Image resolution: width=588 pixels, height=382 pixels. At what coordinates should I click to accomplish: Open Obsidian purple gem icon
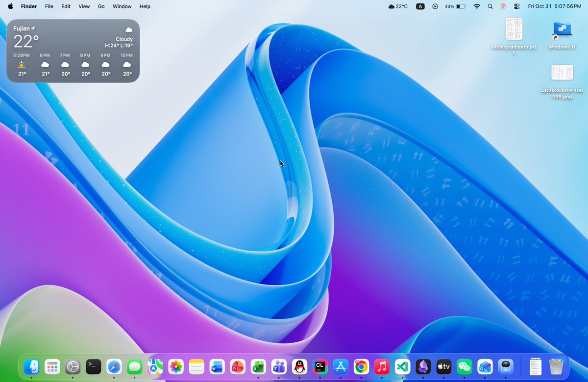click(x=423, y=366)
